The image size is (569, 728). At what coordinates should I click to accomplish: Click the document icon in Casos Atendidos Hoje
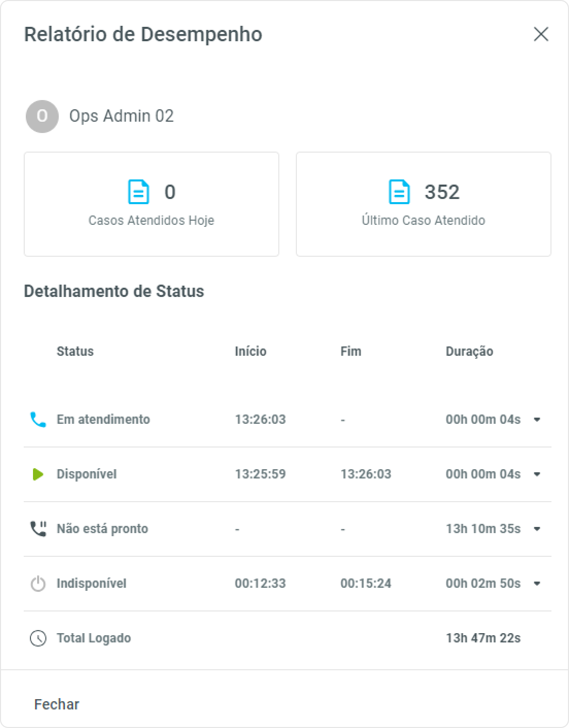tap(139, 192)
